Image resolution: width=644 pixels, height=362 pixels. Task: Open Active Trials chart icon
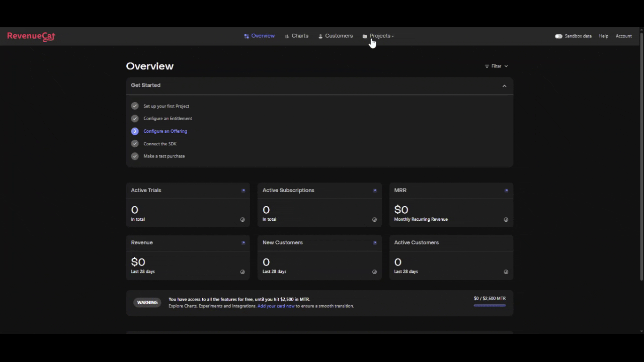244,191
